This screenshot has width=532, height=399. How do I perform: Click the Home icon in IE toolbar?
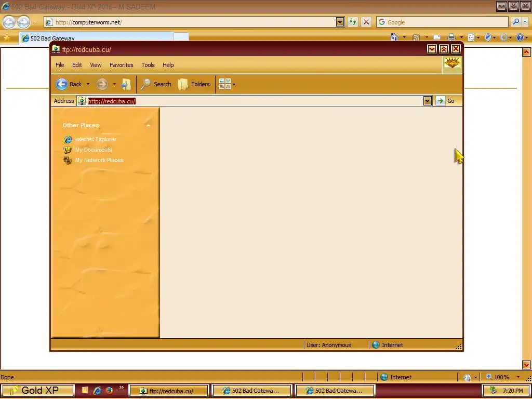(x=394, y=37)
